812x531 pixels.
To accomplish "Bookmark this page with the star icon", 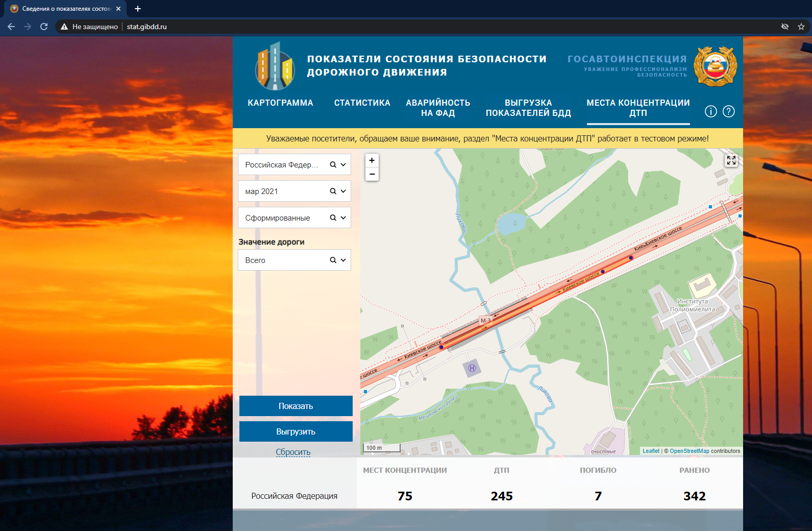I will click(x=801, y=27).
